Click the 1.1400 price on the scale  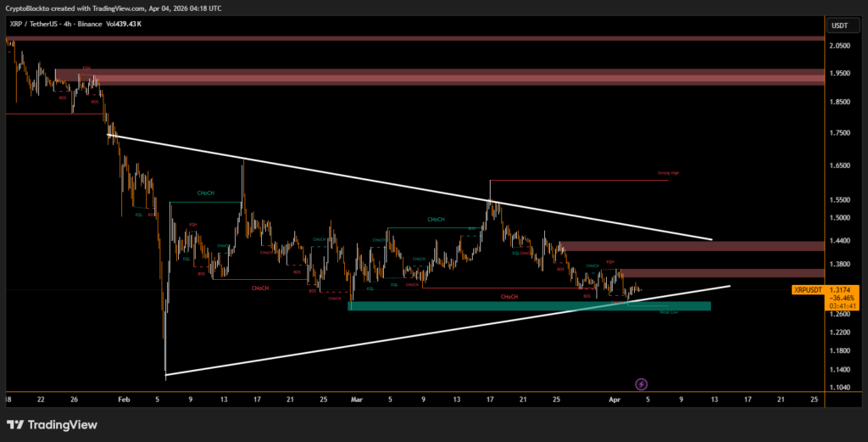[840, 370]
